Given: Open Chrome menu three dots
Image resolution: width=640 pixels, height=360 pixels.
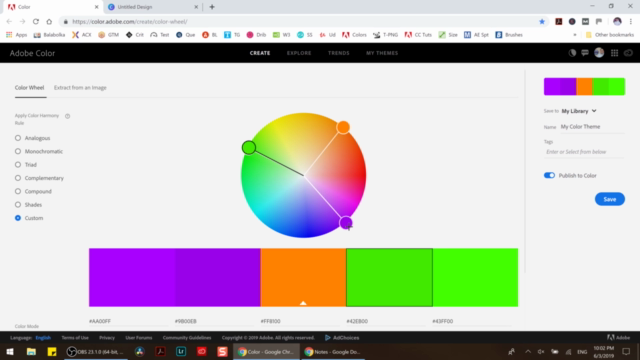Looking at the screenshot, I should [631, 22].
